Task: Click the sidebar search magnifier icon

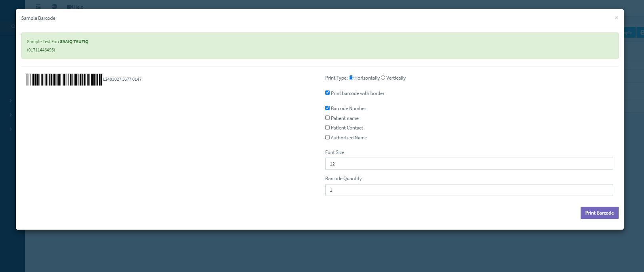Action: click(x=13, y=27)
